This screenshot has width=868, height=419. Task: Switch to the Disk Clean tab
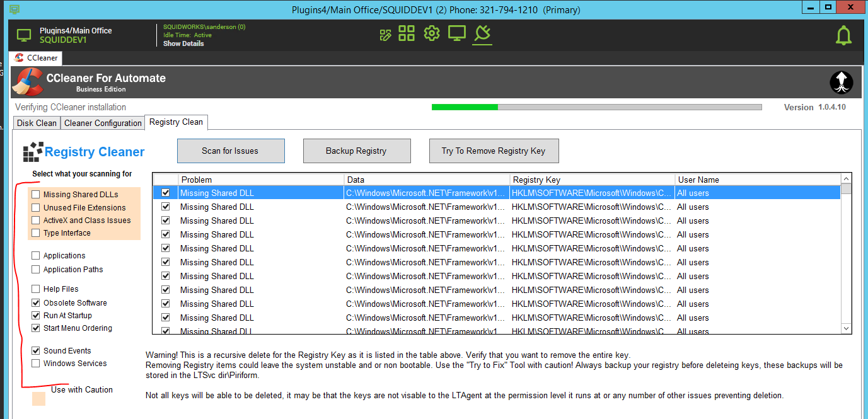pos(37,123)
